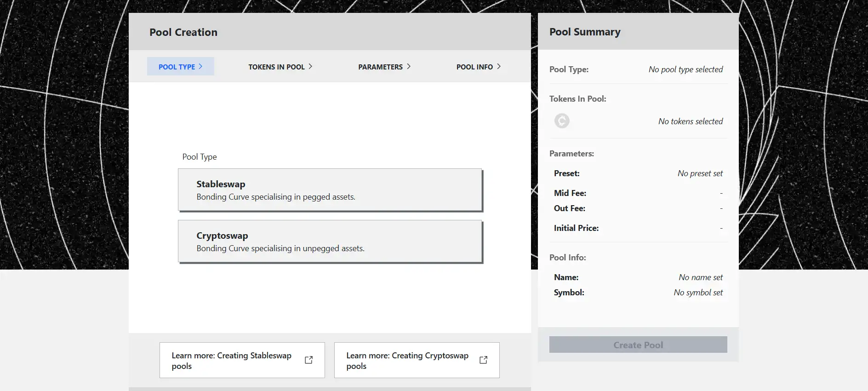Click external link icon for Stableswap guide
Image resolution: width=868 pixels, height=391 pixels.
pos(308,360)
